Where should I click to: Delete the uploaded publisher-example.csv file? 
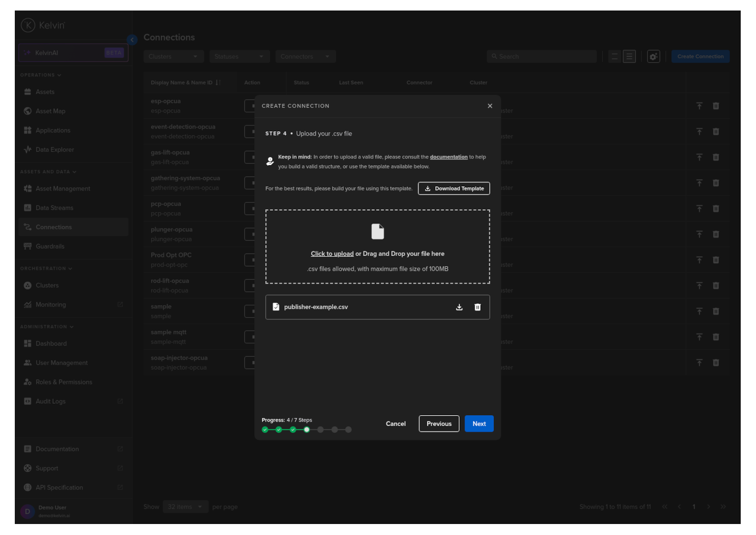pyautogui.click(x=477, y=307)
